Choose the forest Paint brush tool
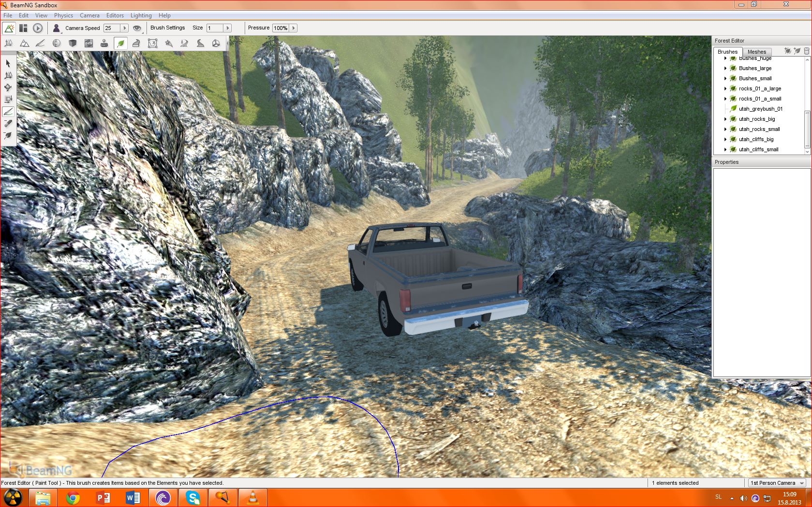812x507 pixels. 8,112
